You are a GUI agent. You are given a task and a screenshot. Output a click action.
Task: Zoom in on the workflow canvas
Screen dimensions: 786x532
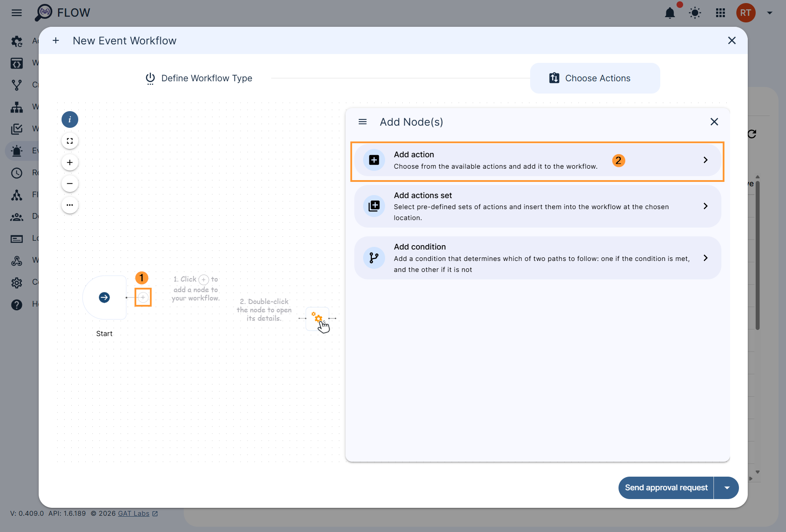click(69, 162)
